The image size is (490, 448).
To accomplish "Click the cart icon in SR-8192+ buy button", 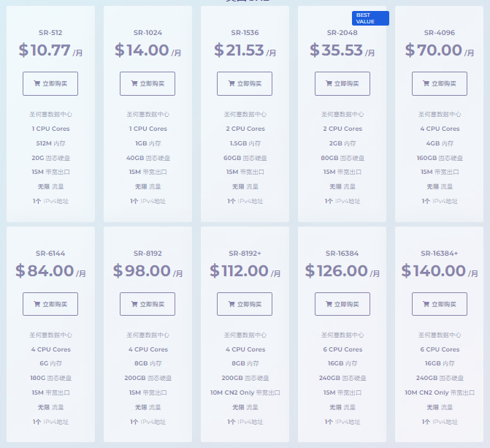I will coord(231,304).
